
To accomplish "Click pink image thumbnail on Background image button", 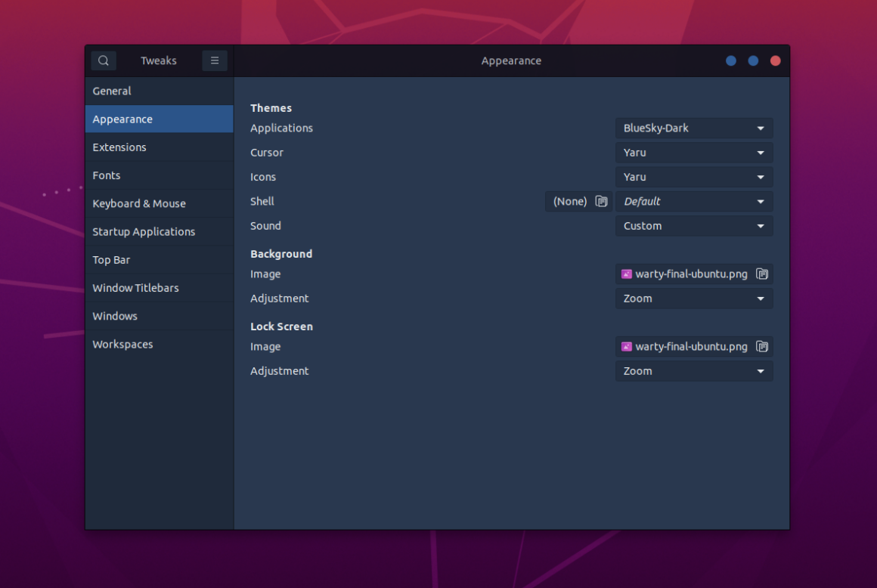I will click(626, 274).
